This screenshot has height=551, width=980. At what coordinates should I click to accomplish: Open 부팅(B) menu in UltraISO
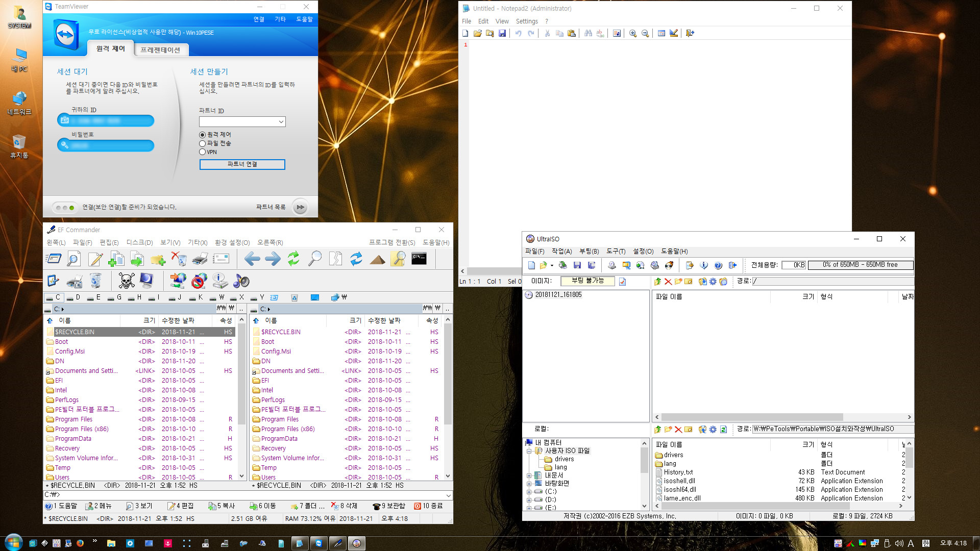(589, 251)
